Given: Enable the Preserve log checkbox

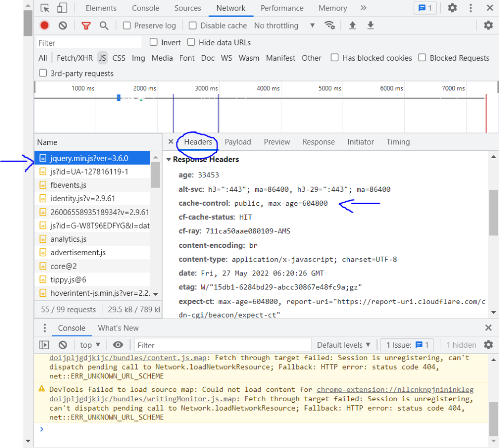Looking at the screenshot, I should pos(127,25).
